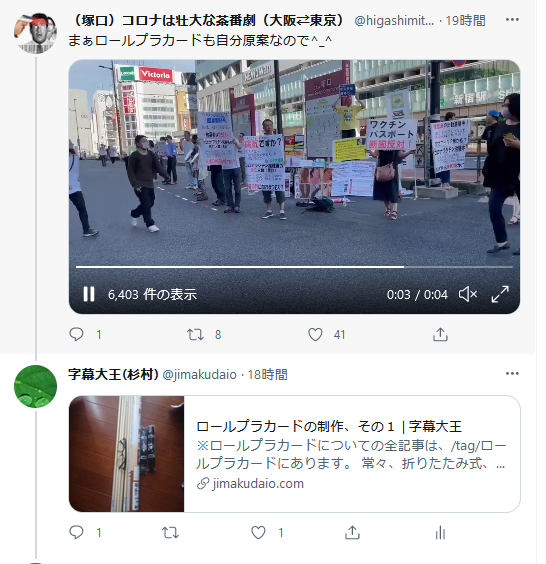
Task: Retweet jimakudaio's link tweet
Action: (x=170, y=532)
